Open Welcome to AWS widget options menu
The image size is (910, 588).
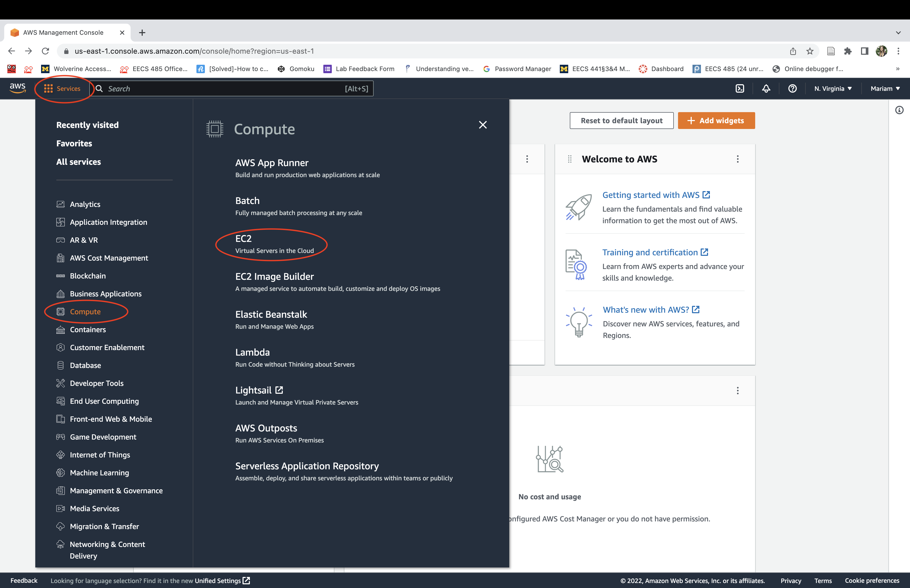[x=737, y=159]
